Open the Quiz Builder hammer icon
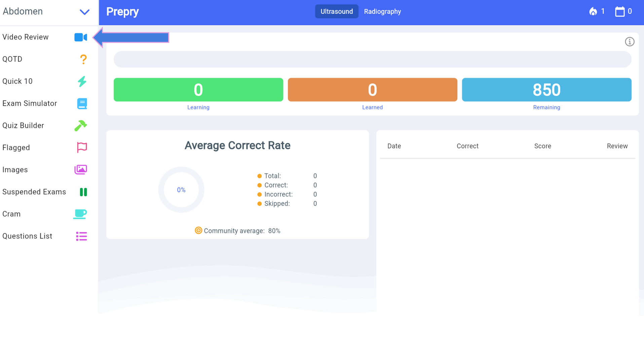644x343 pixels. (81, 126)
